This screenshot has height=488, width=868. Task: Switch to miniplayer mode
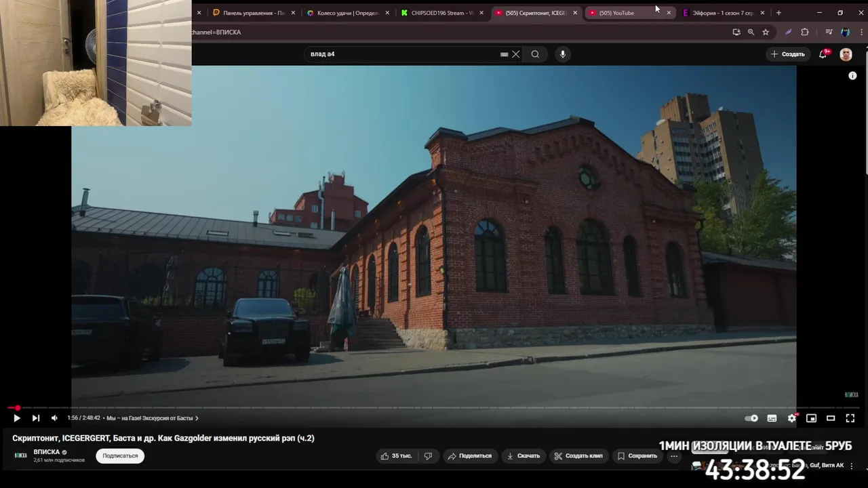click(x=811, y=418)
